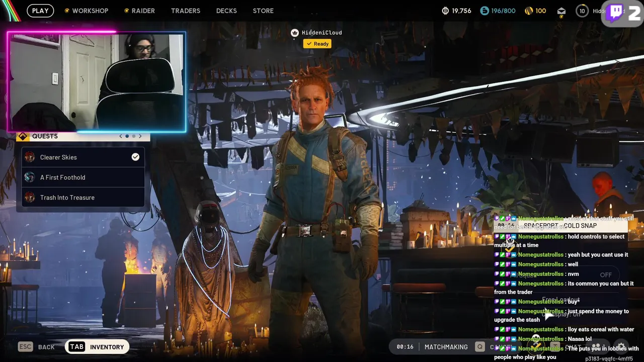The width and height of the screenshot is (644, 362).
Task: Select the PLAY tab
Action: [x=40, y=11]
